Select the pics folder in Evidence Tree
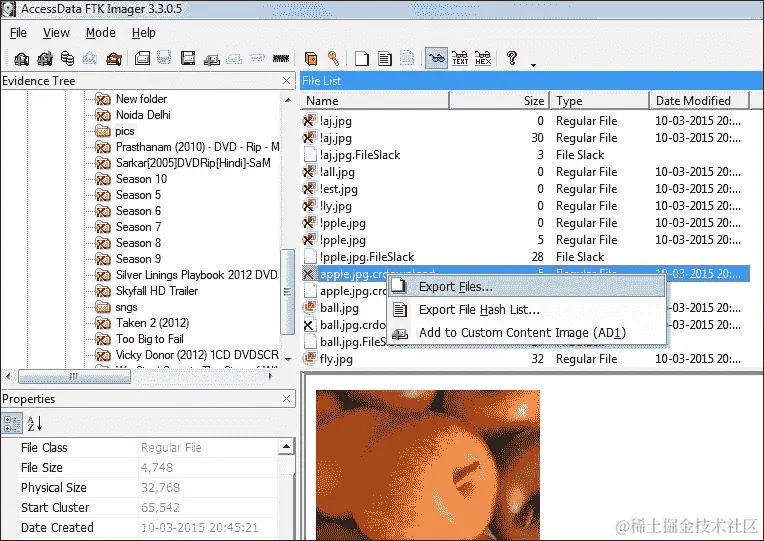Viewport: 764px width, 541px height. click(125, 131)
